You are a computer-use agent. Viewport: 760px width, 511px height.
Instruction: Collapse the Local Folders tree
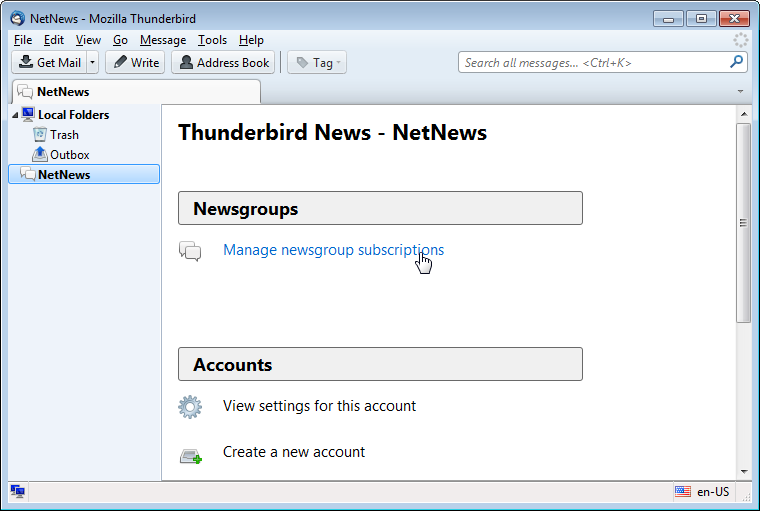[x=15, y=115]
